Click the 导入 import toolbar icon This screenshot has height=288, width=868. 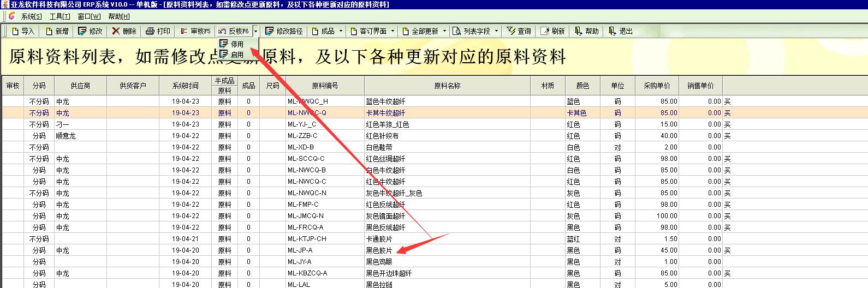pos(15,32)
